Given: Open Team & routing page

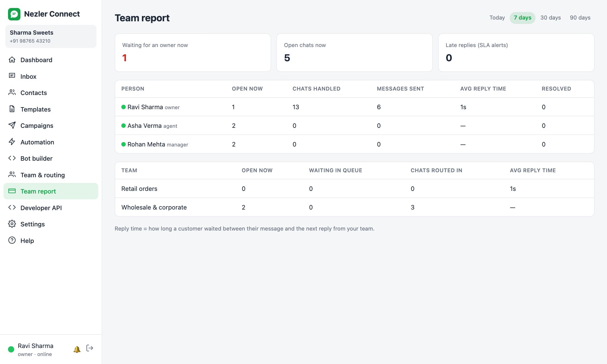Looking at the screenshot, I should (51, 175).
